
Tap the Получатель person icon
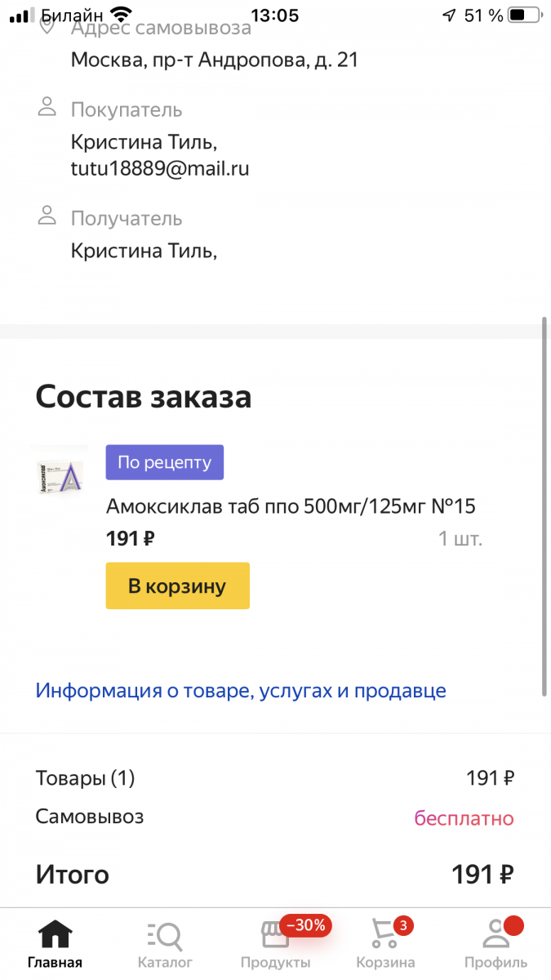[47, 216]
